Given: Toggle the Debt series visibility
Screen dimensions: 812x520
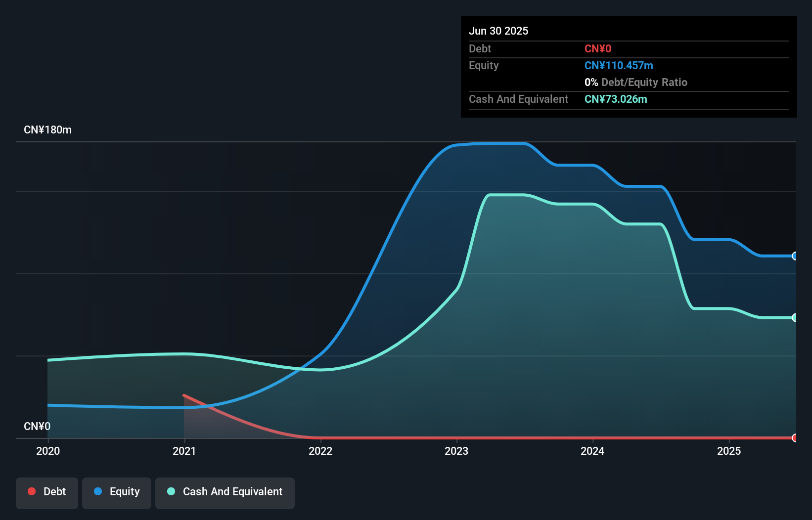Looking at the screenshot, I should click(47, 492).
